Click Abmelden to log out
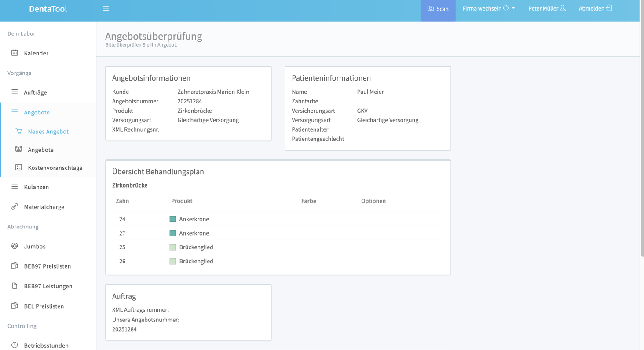The height and width of the screenshot is (350, 644). pos(595,8)
